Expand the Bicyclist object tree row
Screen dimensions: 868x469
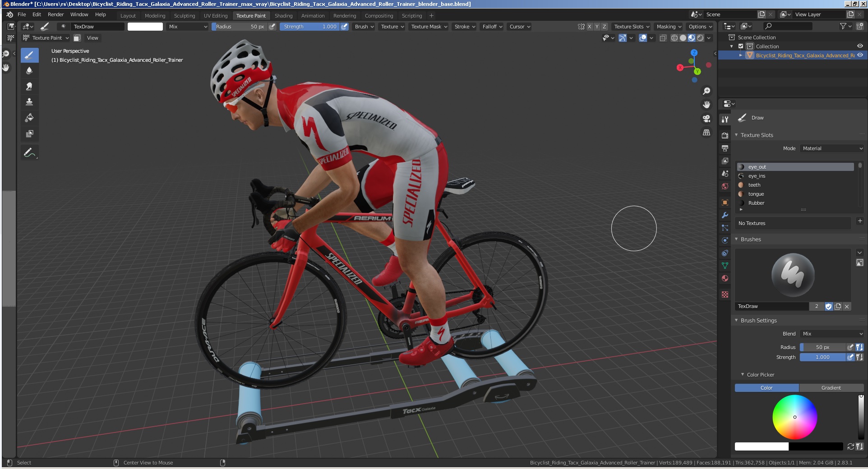pyautogui.click(x=741, y=55)
